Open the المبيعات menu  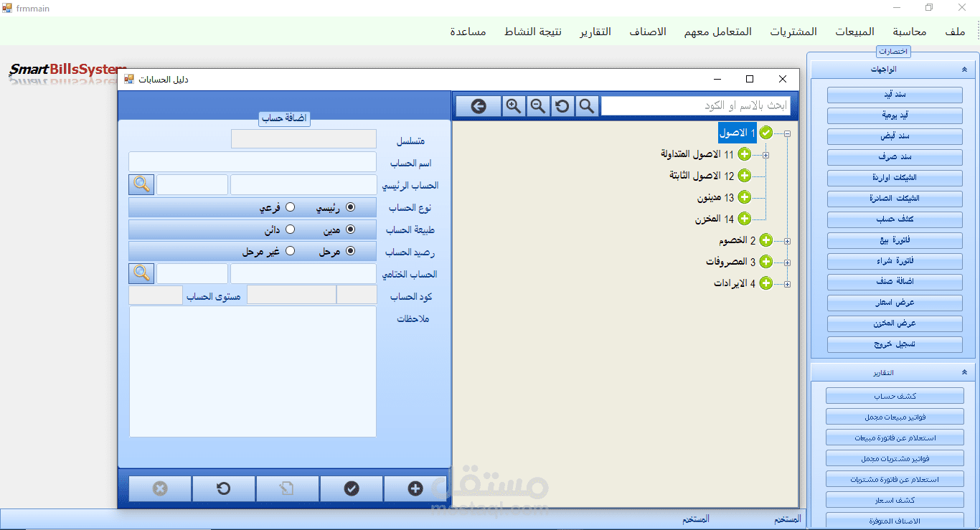click(x=854, y=32)
